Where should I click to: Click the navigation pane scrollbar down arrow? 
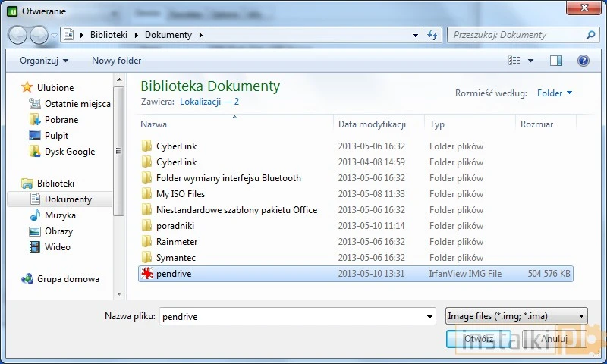click(x=119, y=294)
